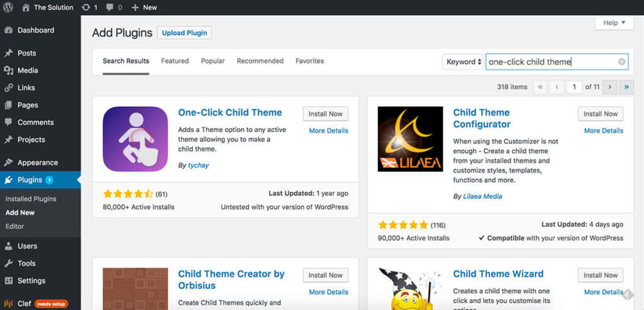Open author Lilaea Media link
This screenshot has width=644, height=310.
tap(482, 196)
